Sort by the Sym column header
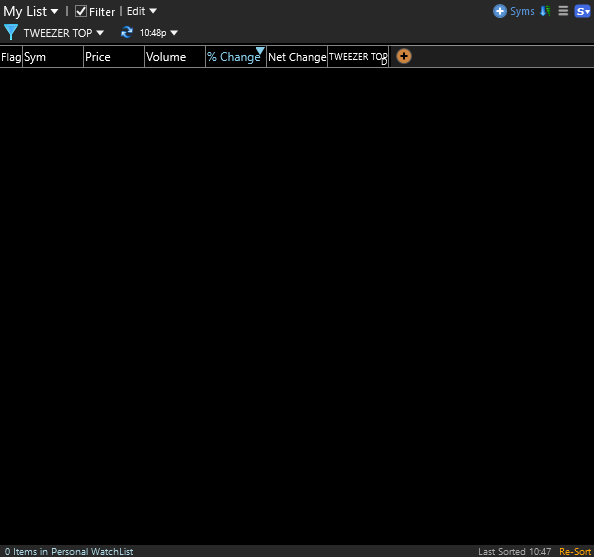Image resolution: width=594 pixels, height=557 pixels. [53, 57]
